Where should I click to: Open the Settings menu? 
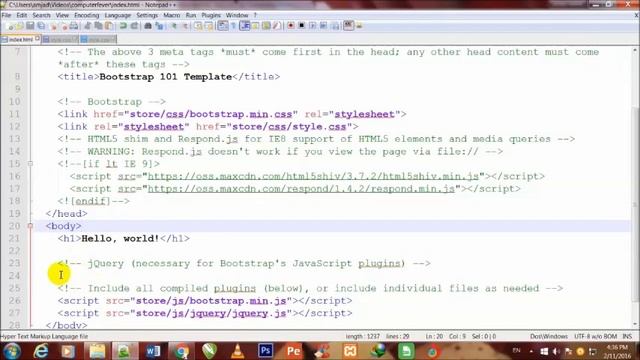pyautogui.click(x=147, y=15)
